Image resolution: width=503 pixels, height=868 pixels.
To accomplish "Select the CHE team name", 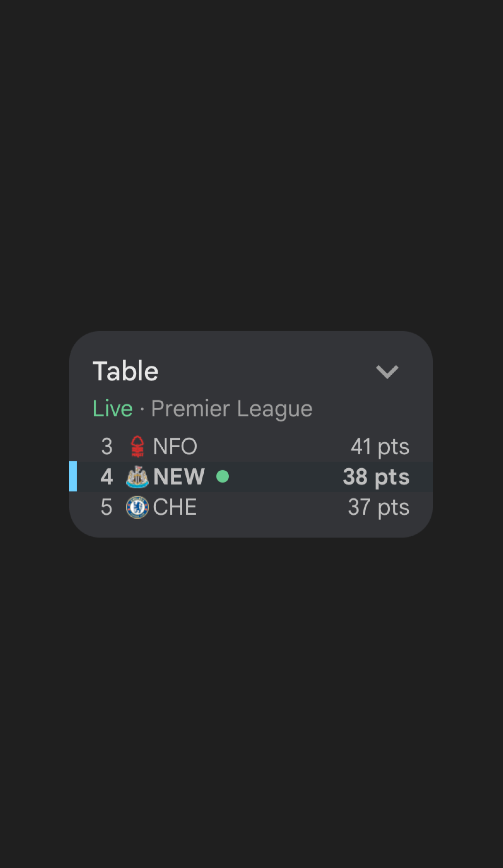I will (x=174, y=507).
